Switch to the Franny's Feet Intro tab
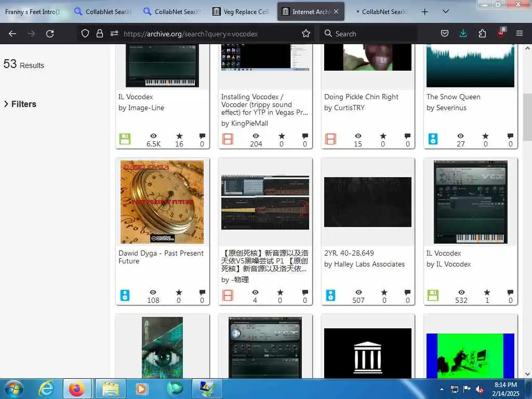The width and height of the screenshot is (532, 399). [x=33, y=11]
